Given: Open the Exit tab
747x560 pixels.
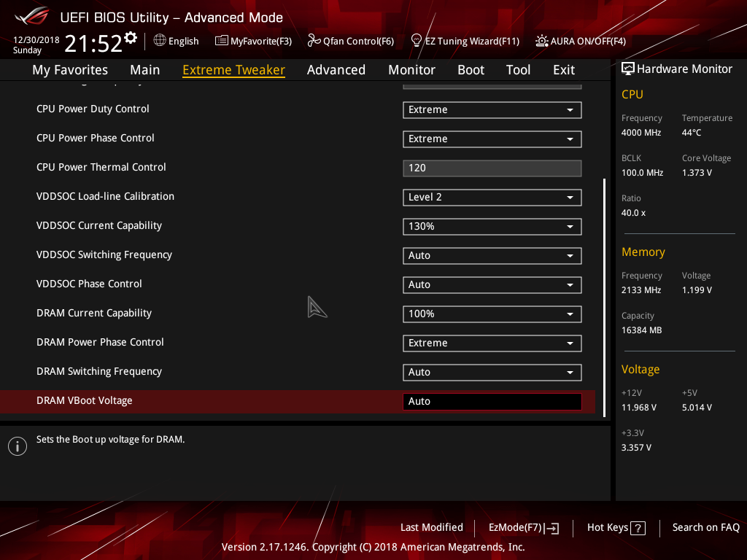Looking at the screenshot, I should coord(564,70).
